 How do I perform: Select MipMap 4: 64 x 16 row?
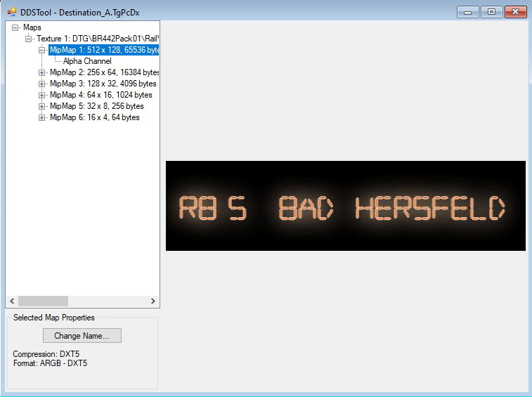tap(100, 95)
